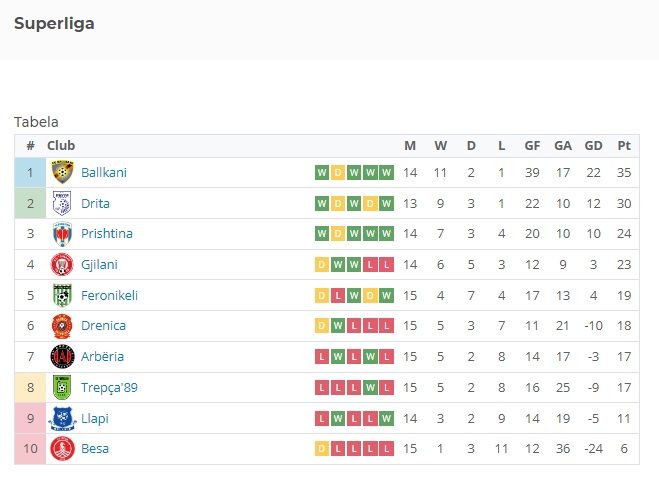Follow the Feronikeli club name link
The width and height of the screenshot is (659, 477).
point(109,295)
